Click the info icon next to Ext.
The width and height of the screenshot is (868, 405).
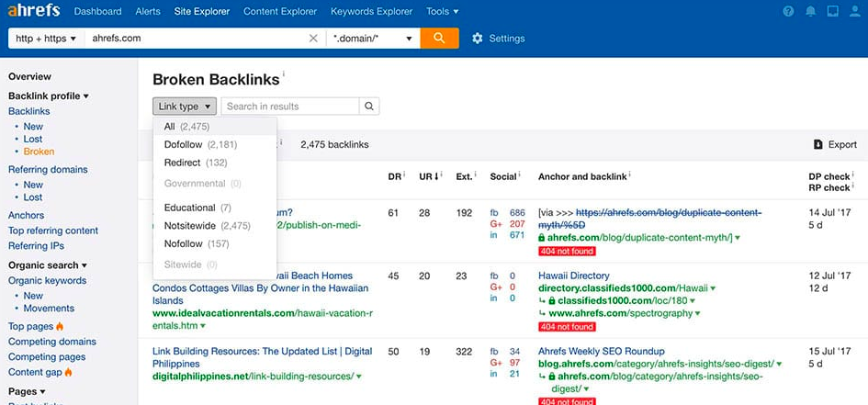click(476, 174)
